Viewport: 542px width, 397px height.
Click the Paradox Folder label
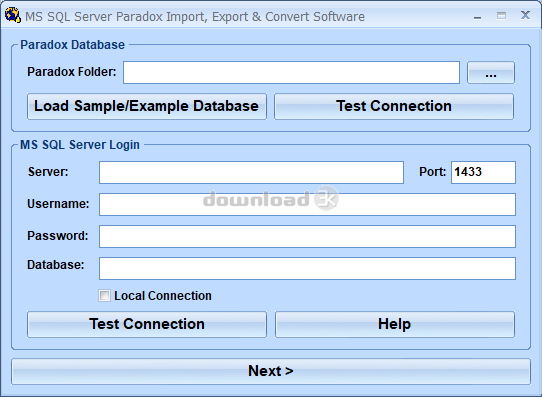tap(72, 72)
